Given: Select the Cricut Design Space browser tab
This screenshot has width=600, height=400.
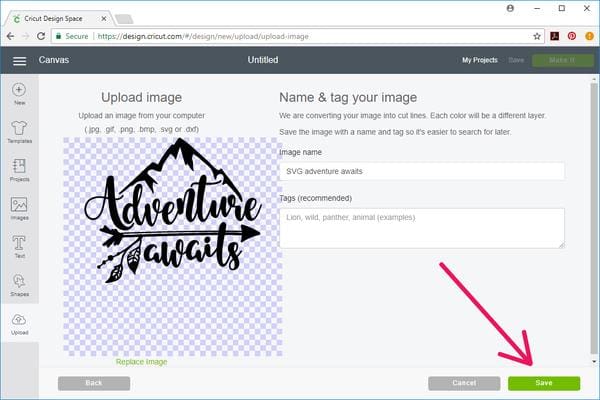Looking at the screenshot, I should (59, 18).
